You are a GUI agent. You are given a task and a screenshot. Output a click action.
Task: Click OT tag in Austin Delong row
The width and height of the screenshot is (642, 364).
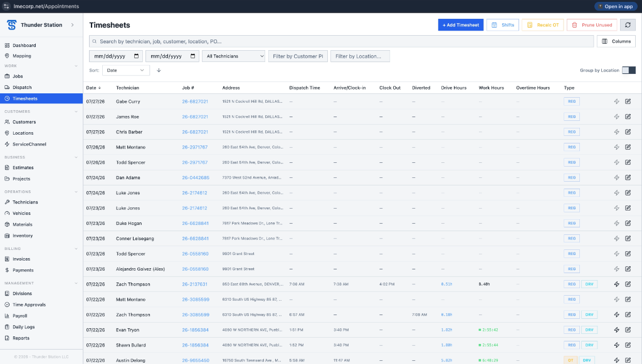click(x=571, y=360)
